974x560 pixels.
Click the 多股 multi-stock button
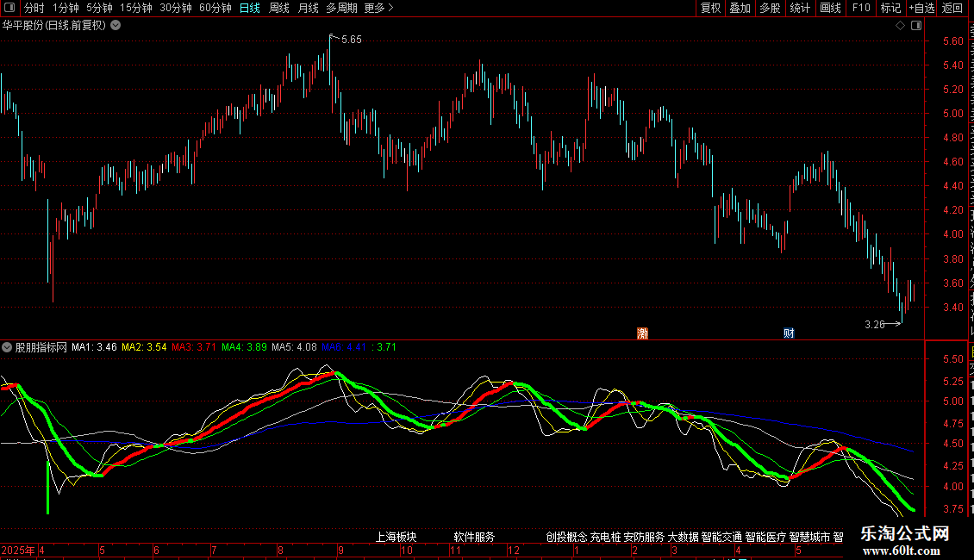(x=771, y=8)
